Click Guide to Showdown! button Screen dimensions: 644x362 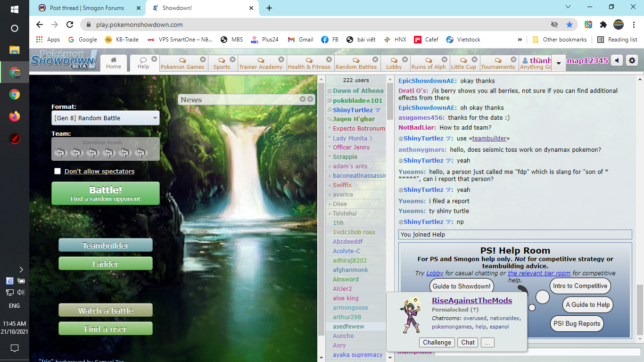pyautogui.click(x=462, y=286)
